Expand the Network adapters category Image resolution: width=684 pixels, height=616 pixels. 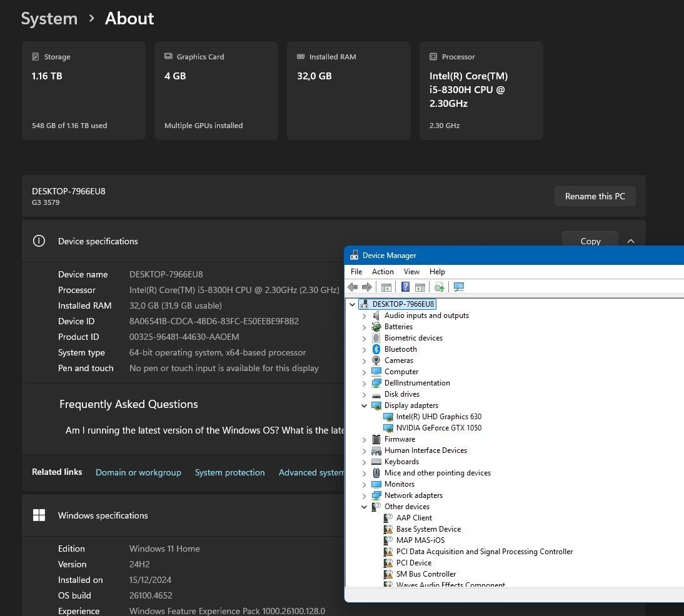365,495
